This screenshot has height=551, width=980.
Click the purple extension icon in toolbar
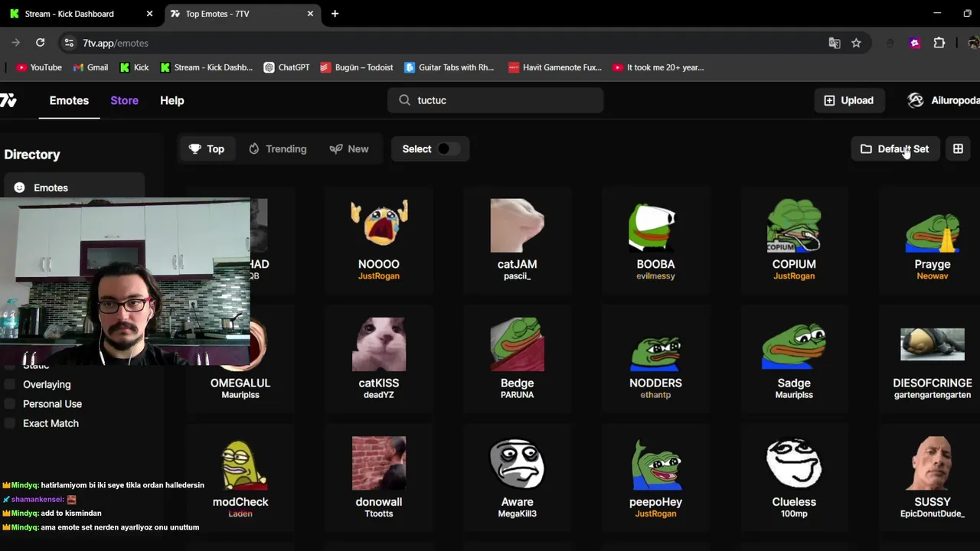[x=914, y=43]
